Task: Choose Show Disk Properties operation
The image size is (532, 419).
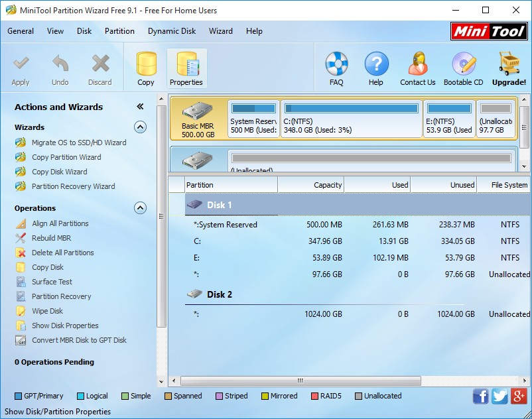Action: [x=65, y=326]
